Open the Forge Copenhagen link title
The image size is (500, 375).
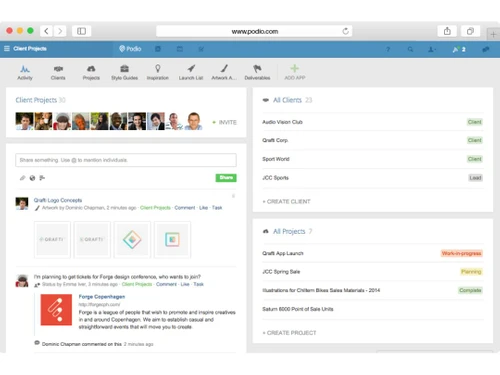pyautogui.click(x=102, y=297)
